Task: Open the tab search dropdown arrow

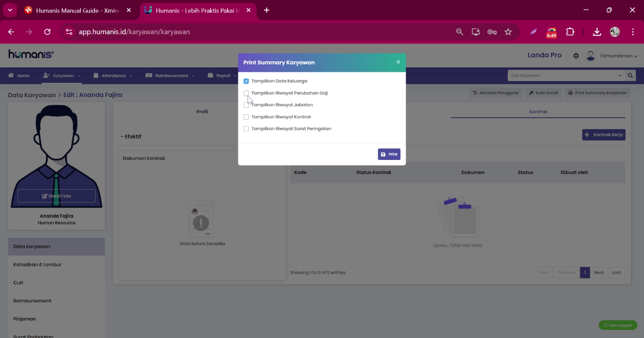Action: (10, 10)
